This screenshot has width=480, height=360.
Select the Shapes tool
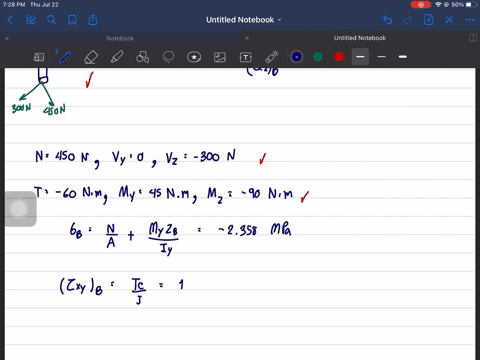click(142, 57)
